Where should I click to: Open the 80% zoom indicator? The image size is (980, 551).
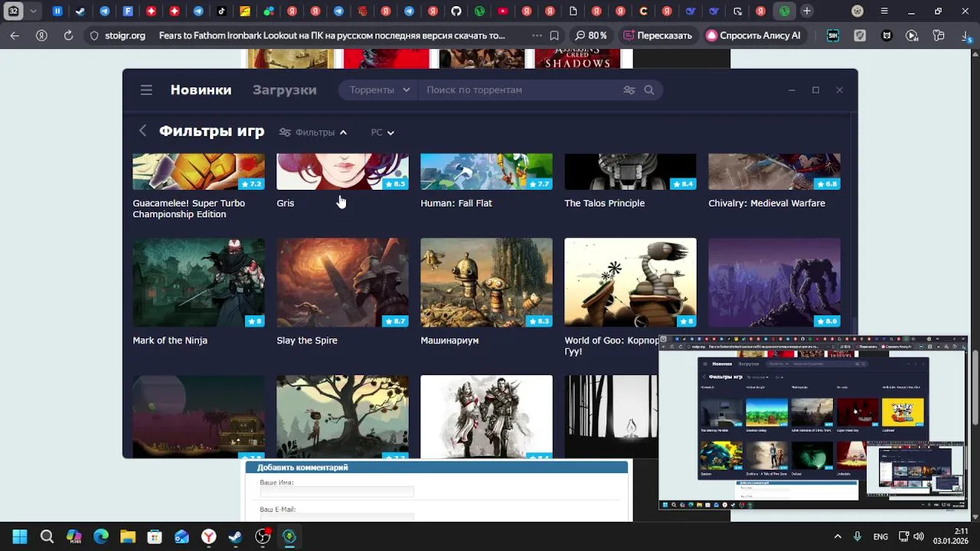tap(591, 35)
